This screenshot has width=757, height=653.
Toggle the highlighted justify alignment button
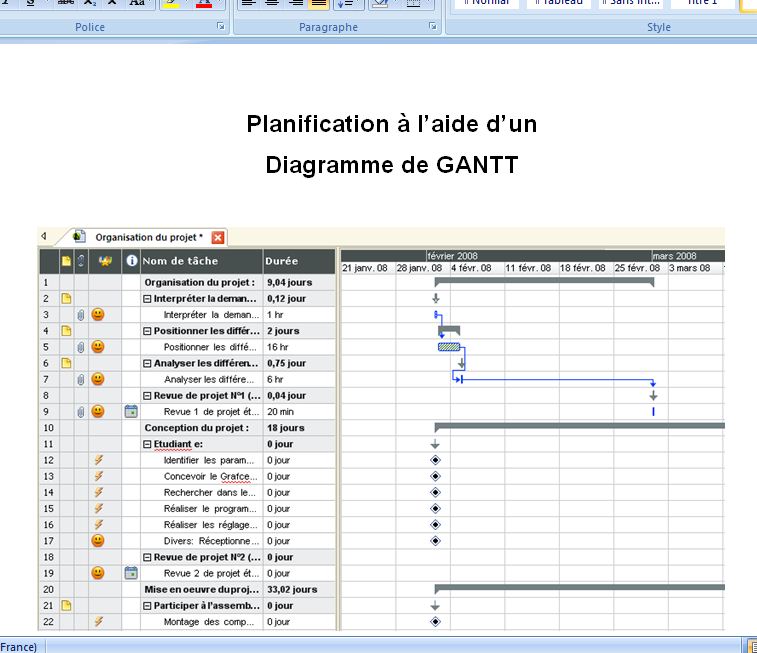coord(319,4)
